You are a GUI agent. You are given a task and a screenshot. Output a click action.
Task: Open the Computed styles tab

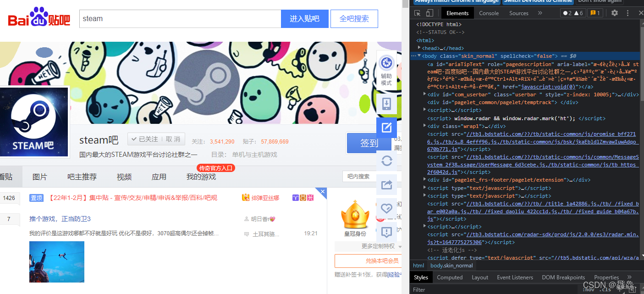[x=450, y=277]
